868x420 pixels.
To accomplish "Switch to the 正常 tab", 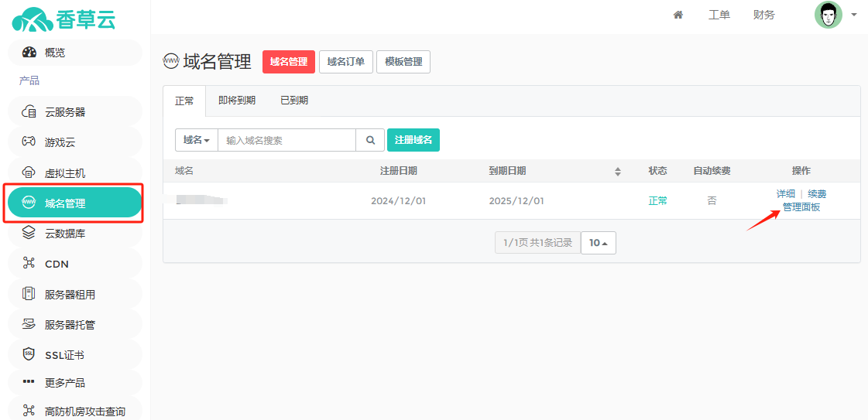I will pyautogui.click(x=184, y=101).
